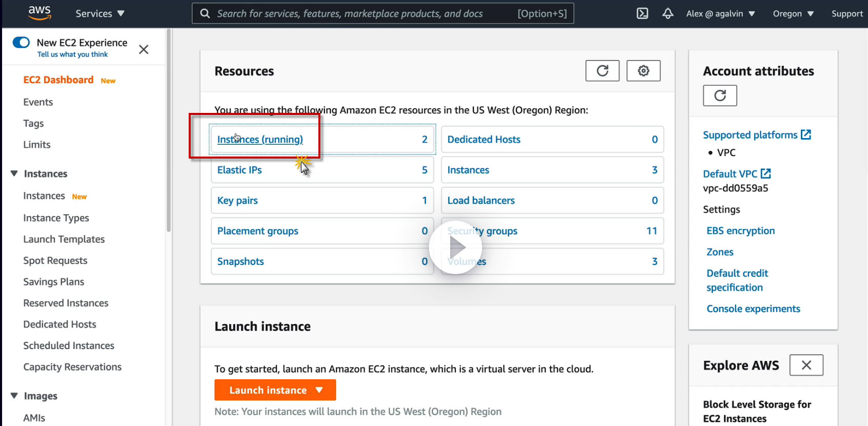Open the Alex @ agalvin account menu

pyautogui.click(x=720, y=13)
